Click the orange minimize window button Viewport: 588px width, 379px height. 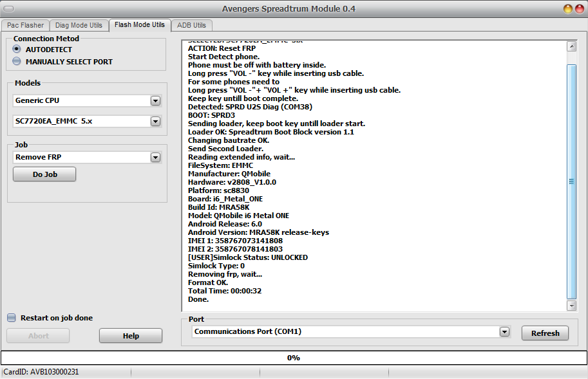tap(568, 8)
